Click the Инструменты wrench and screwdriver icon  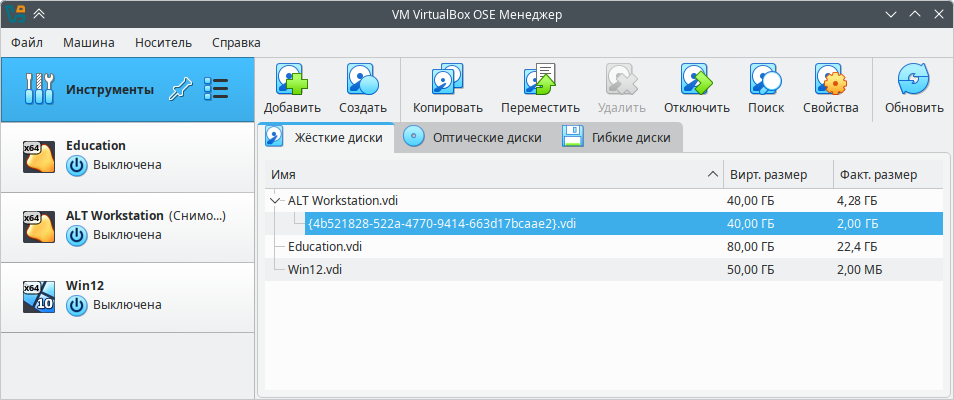40,89
